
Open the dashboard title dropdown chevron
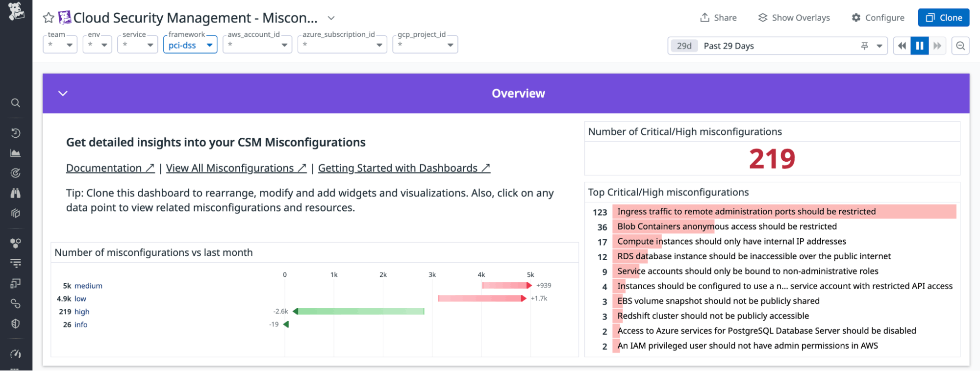[x=331, y=18]
